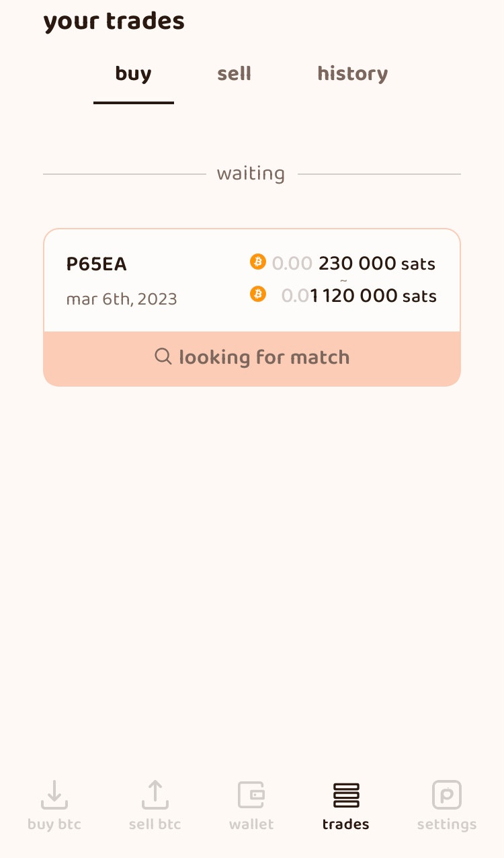Screen dimensions: 504x858
Task: Switch to the sell tab
Action: pyautogui.click(x=234, y=74)
